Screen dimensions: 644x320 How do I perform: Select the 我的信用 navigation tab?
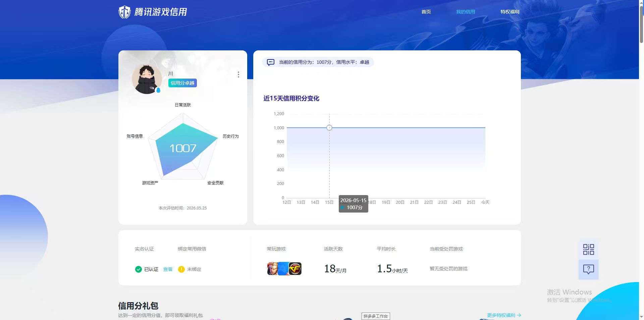tap(466, 12)
